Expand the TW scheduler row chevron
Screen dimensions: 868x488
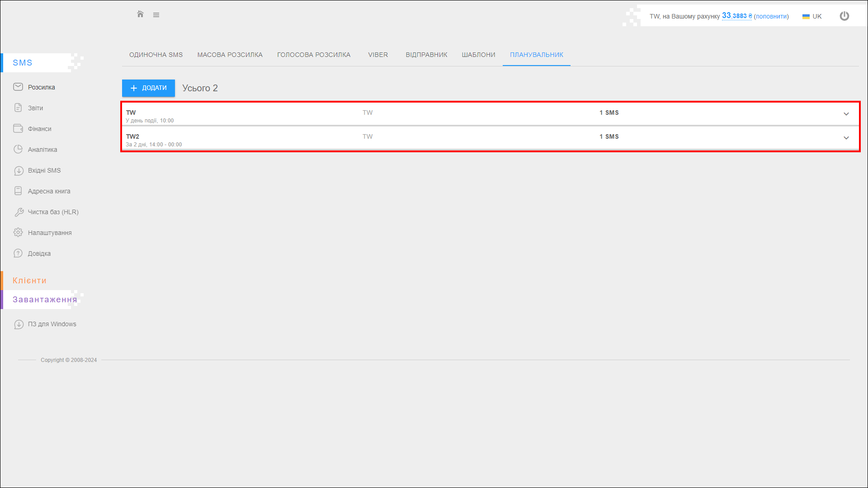[x=846, y=114]
